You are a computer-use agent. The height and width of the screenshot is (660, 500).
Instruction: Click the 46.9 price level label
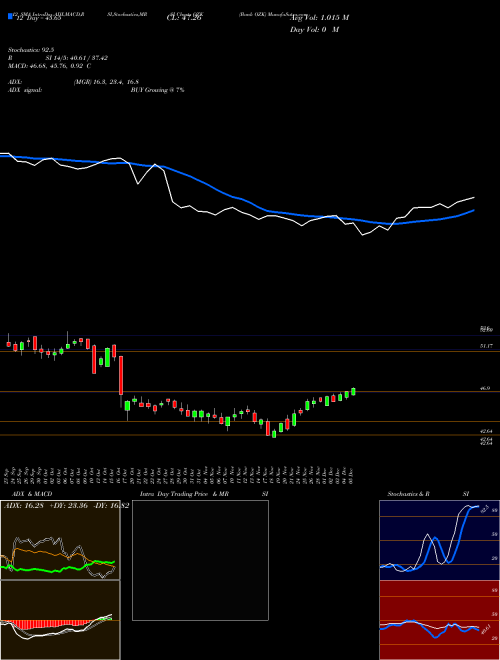pyautogui.click(x=485, y=389)
